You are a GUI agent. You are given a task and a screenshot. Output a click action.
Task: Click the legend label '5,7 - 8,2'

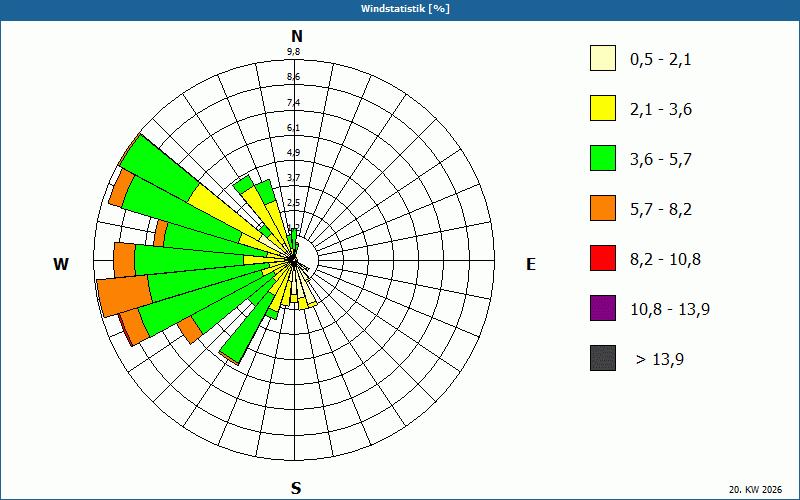tap(661, 210)
